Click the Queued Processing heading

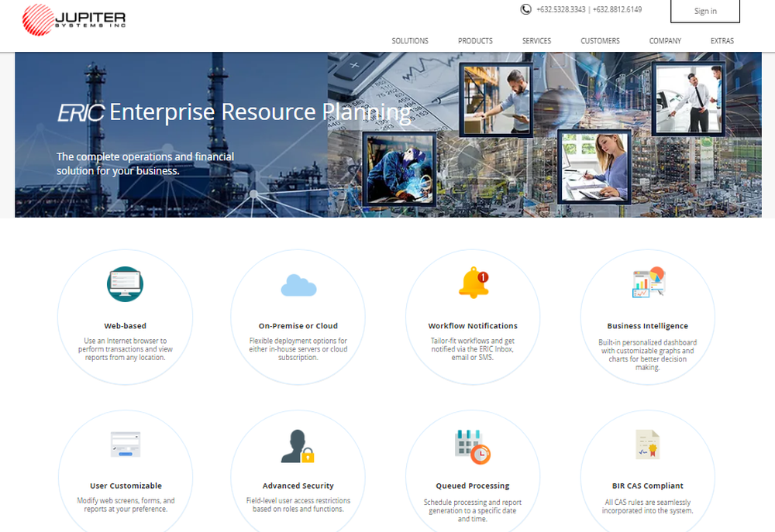[x=473, y=486]
